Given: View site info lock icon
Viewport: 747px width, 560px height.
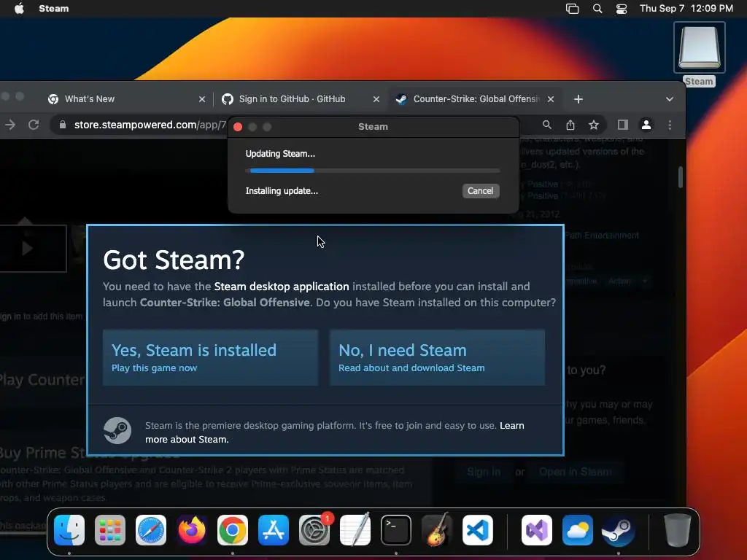Looking at the screenshot, I should click(x=63, y=125).
